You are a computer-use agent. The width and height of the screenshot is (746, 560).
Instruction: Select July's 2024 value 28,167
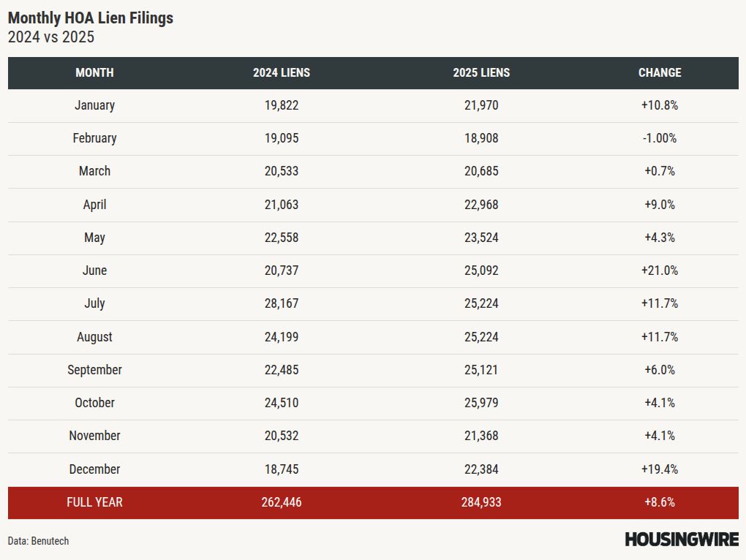point(282,303)
